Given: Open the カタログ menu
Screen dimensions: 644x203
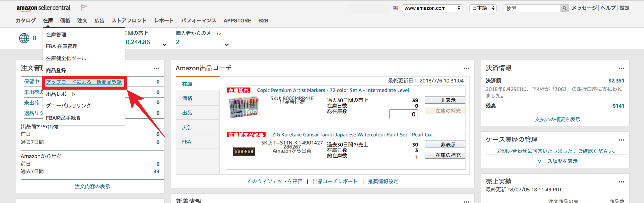Looking at the screenshot, I should [26, 21].
